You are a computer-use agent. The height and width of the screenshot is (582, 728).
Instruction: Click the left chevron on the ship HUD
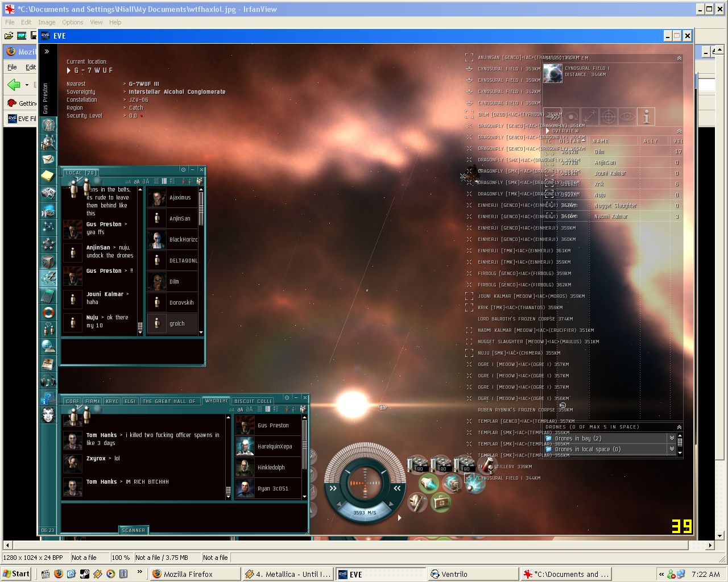tap(333, 488)
